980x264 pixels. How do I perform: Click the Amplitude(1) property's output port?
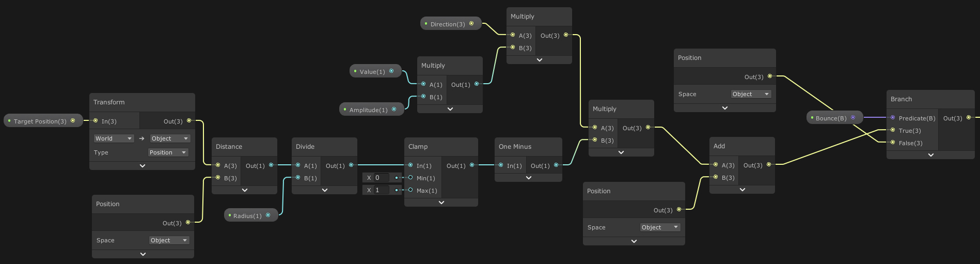click(394, 110)
